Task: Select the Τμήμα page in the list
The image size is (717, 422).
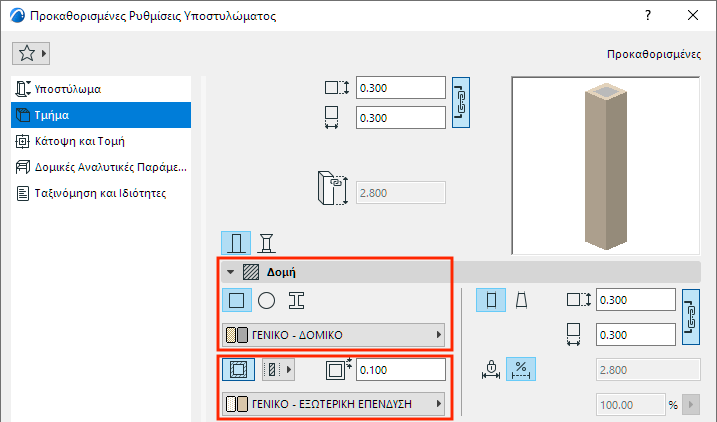Action: [101, 115]
